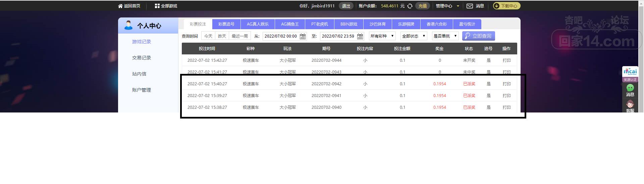Click the 投注时间 column header

(x=207, y=49)
